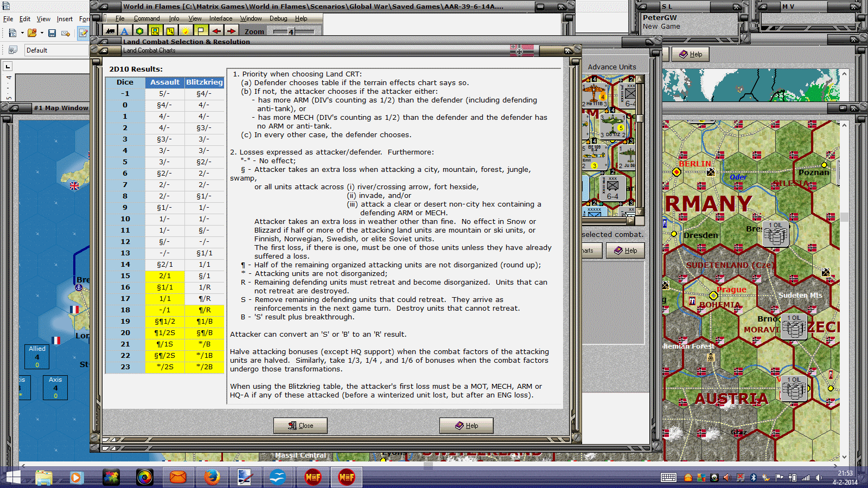
Task: Select the He 111B aircraft counter
Action: point(595,94)
